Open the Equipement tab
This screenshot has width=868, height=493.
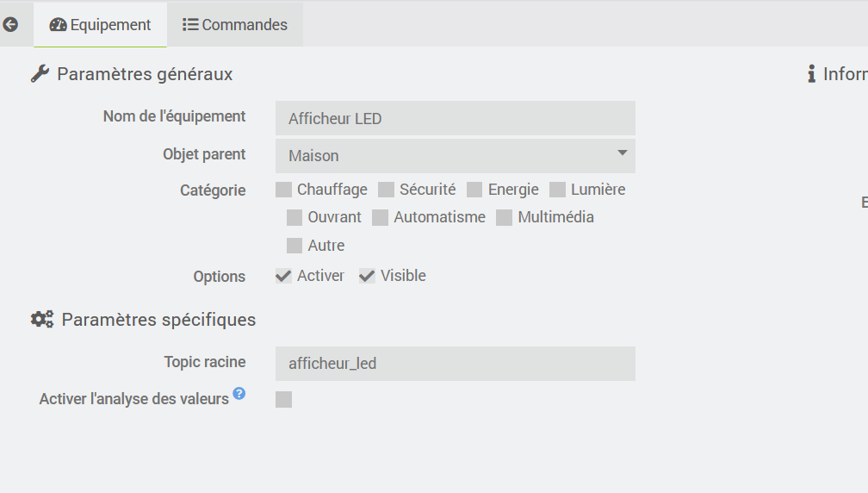(101, 25)
